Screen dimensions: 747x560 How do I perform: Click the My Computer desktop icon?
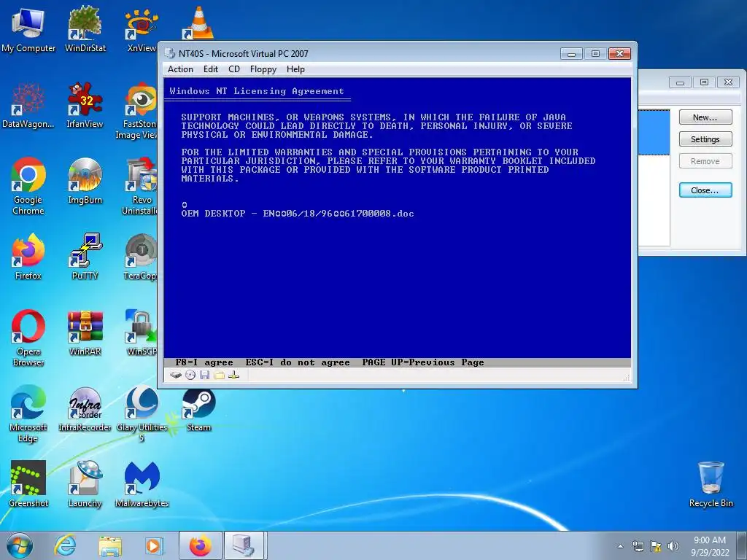click(x=28, y=31)
